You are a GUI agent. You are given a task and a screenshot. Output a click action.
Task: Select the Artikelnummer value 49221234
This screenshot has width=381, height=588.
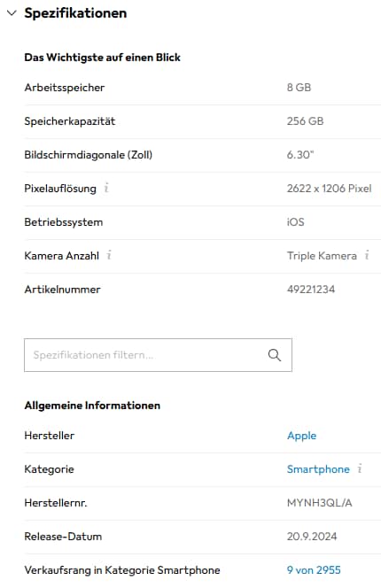311,289
